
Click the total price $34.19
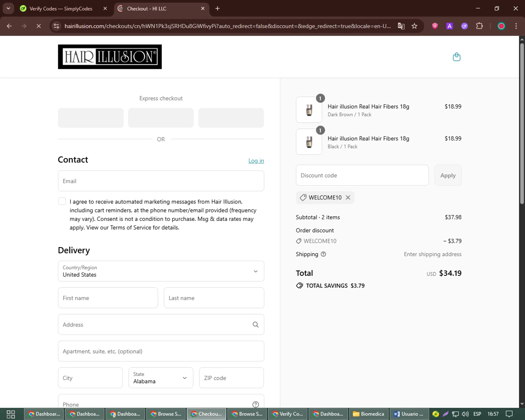click(450, 273)
